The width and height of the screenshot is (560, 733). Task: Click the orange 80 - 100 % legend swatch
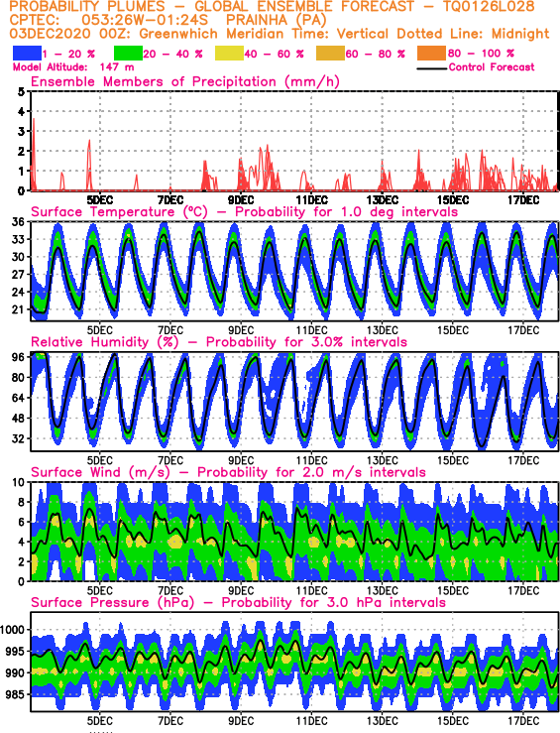432,54
